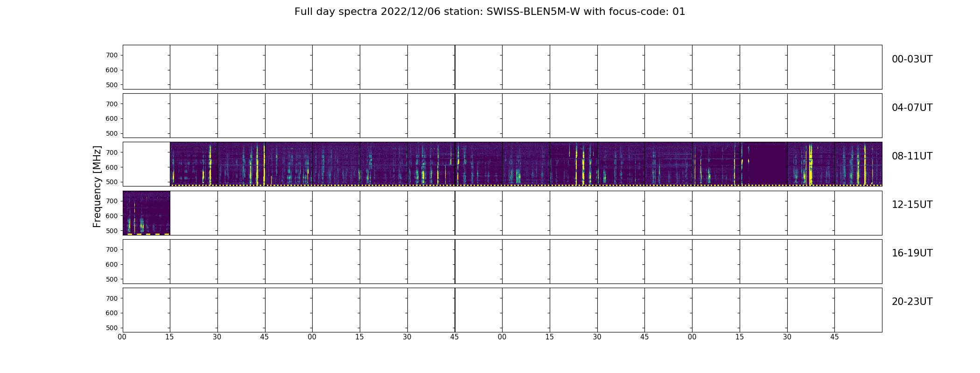Click the 500 tick in the 08-11UT row
980x373 pixels.
click(112, 182)
